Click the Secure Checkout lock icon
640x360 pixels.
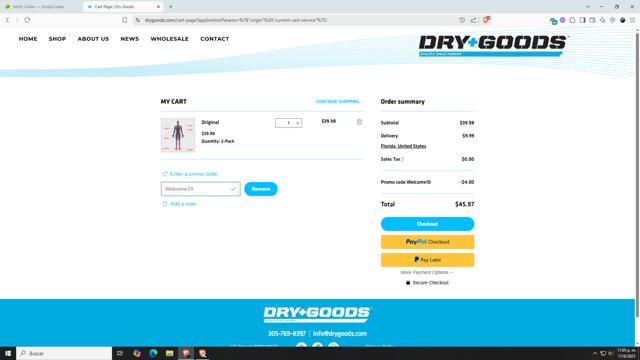click(x=408, y=282)
